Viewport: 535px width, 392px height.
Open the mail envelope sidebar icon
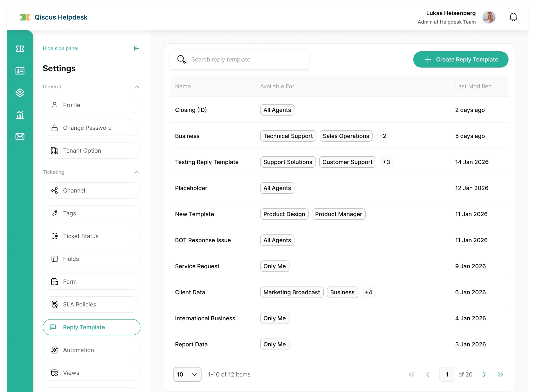coord(20,137)
